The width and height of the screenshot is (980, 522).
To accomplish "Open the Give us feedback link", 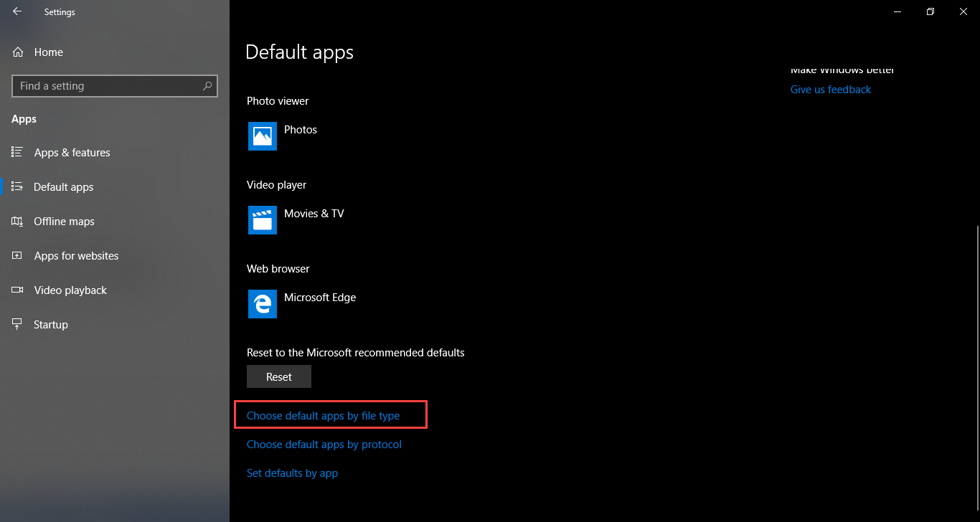I will 830,89.
